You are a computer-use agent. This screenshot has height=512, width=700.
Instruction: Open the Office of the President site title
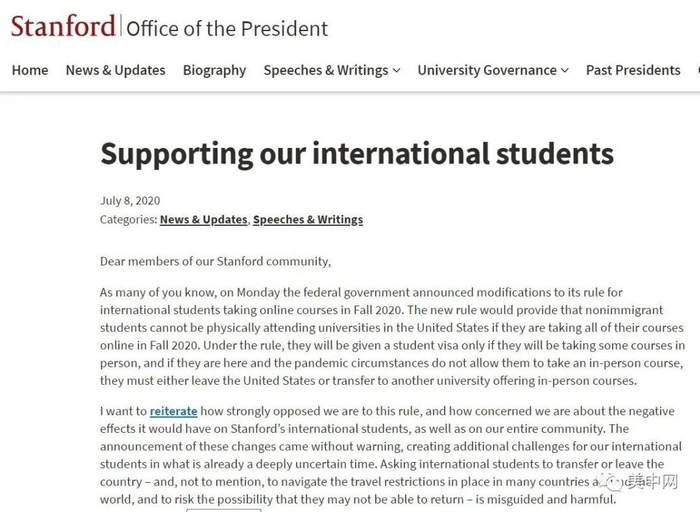pos(227,28)
